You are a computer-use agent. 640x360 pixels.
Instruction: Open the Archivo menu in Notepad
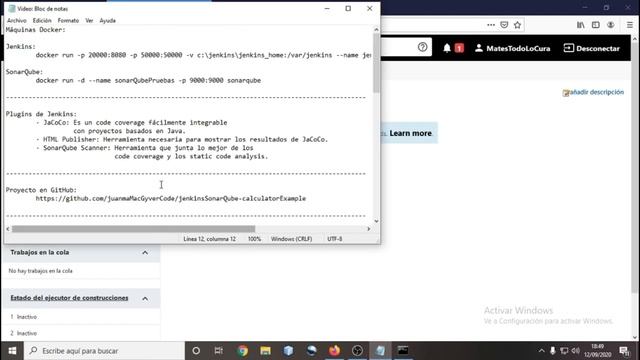pos(17,20)
